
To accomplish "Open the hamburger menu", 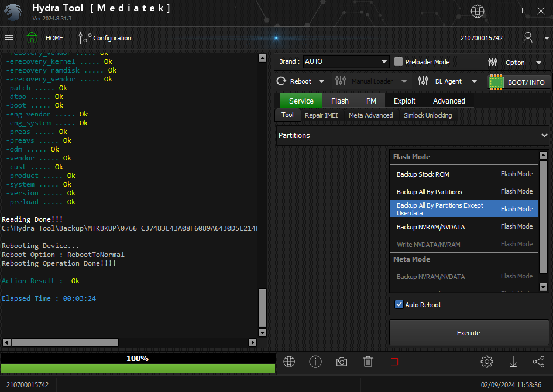I will 9,37.
